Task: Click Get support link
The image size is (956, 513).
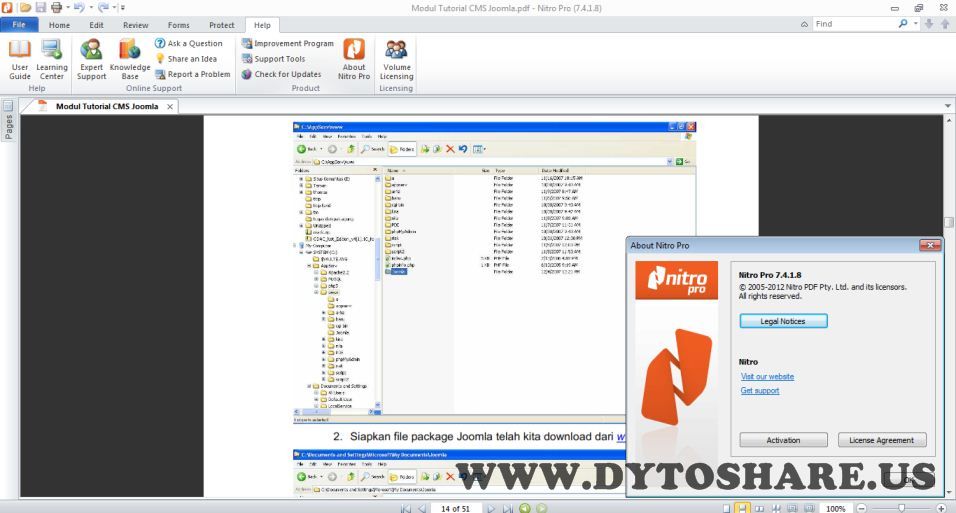Action: click(x=760, y=390)
